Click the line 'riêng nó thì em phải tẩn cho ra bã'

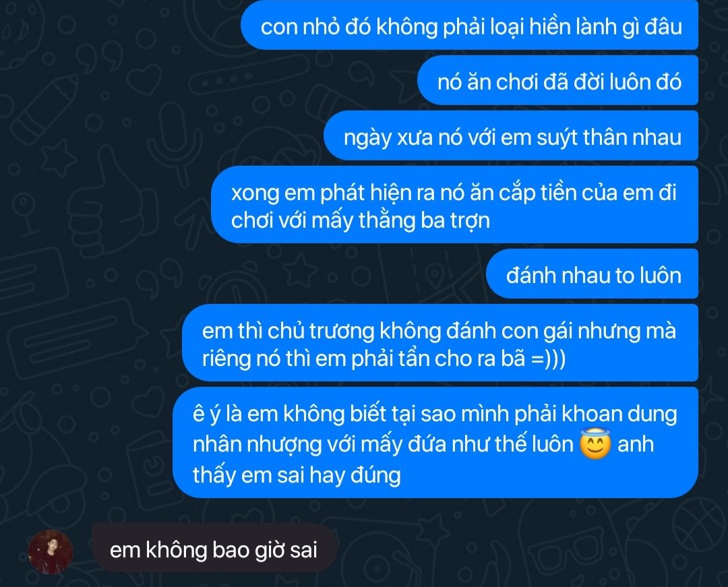point(384,358)
